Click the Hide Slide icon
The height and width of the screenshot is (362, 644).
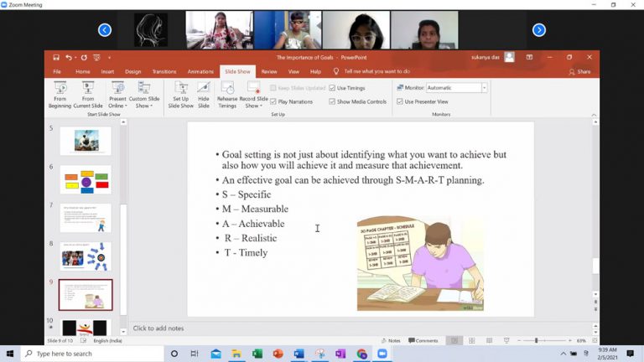(204, 93)
